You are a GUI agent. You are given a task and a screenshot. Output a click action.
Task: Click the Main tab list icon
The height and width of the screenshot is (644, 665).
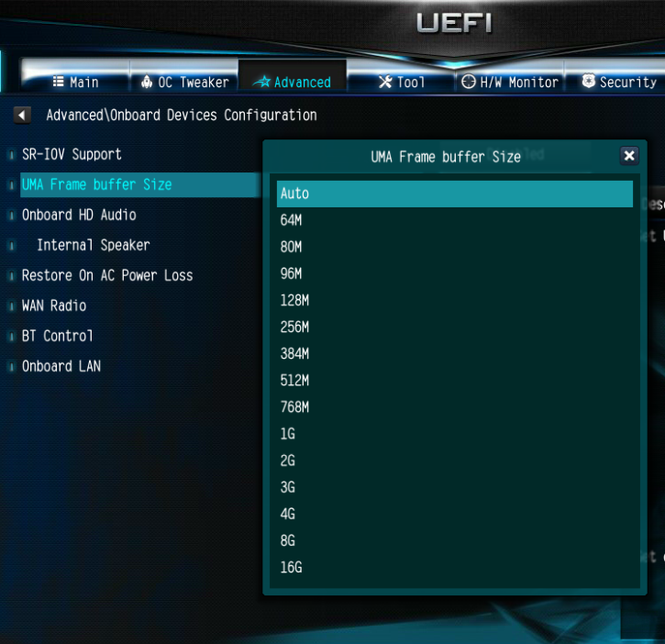(59, 82)
